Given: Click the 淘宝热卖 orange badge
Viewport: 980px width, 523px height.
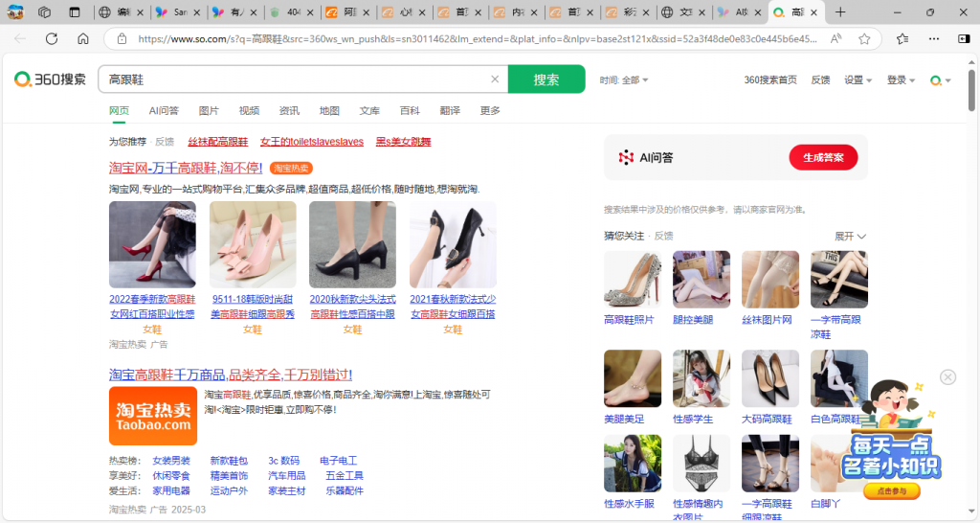Looking at the screenshot, I should 291,168.
